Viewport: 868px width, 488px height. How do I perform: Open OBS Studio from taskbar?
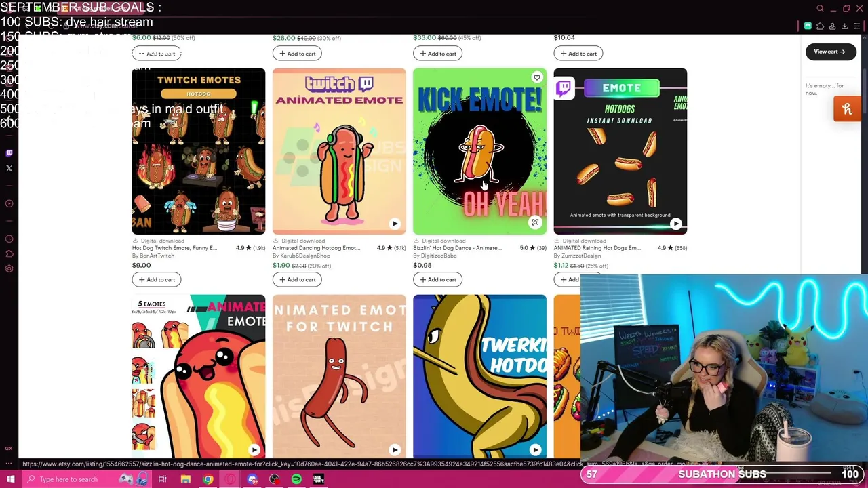point(275,479)
